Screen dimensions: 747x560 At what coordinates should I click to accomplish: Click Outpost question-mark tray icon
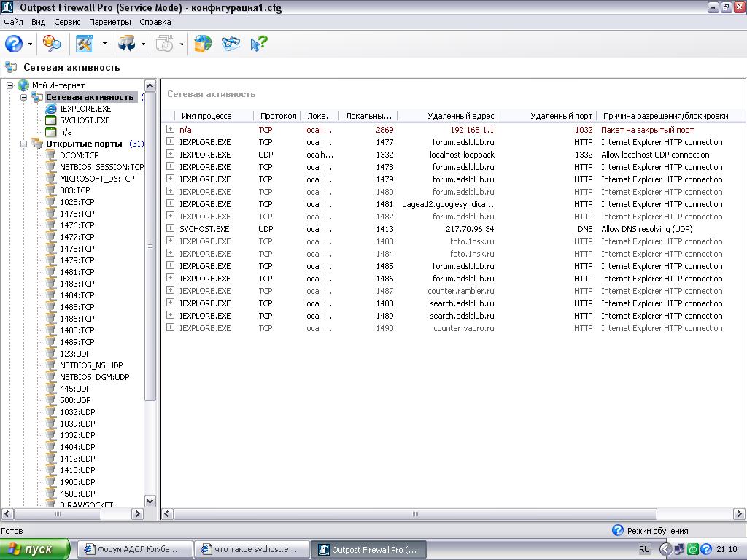click(706, 549)
